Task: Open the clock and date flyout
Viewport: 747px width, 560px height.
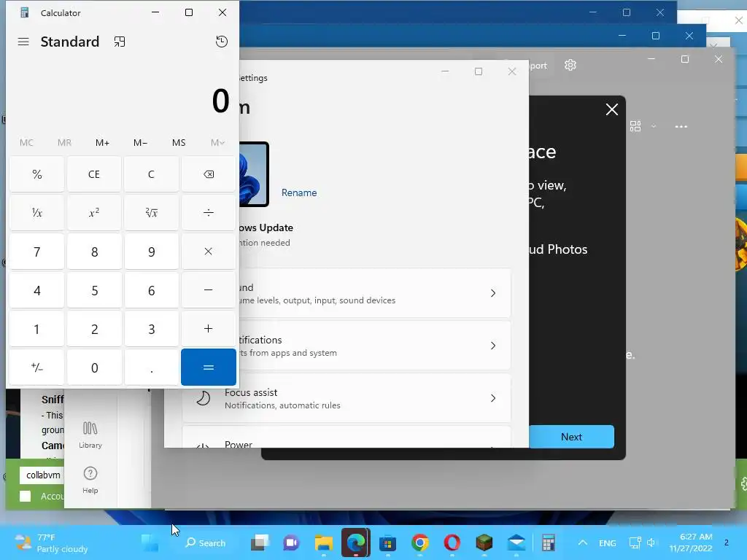Action: (x=691, y=542)
